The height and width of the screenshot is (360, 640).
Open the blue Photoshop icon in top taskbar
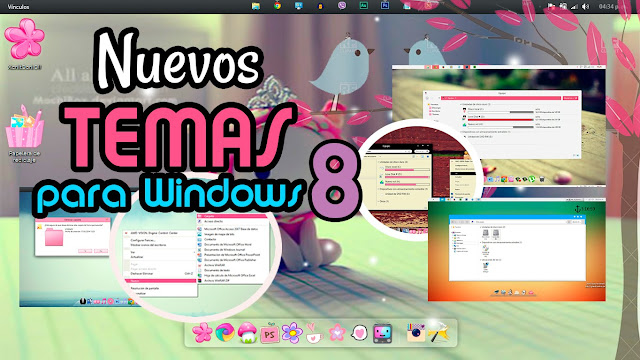384,6
